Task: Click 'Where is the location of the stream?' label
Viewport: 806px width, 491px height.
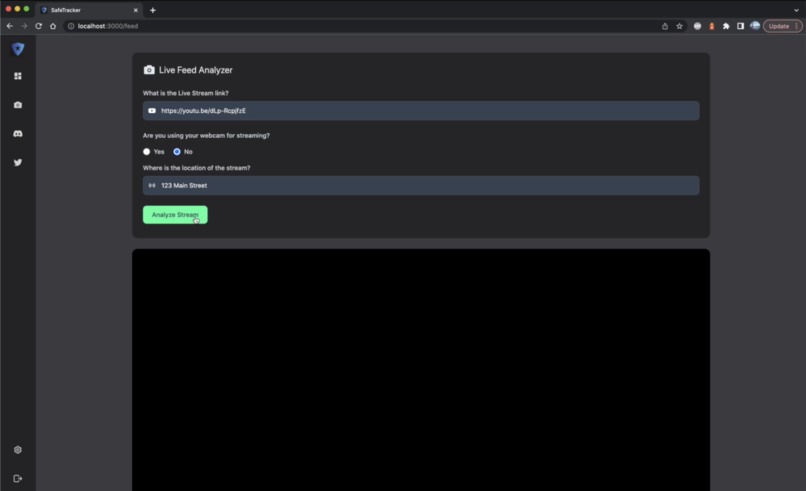Action: coord(196,168)
